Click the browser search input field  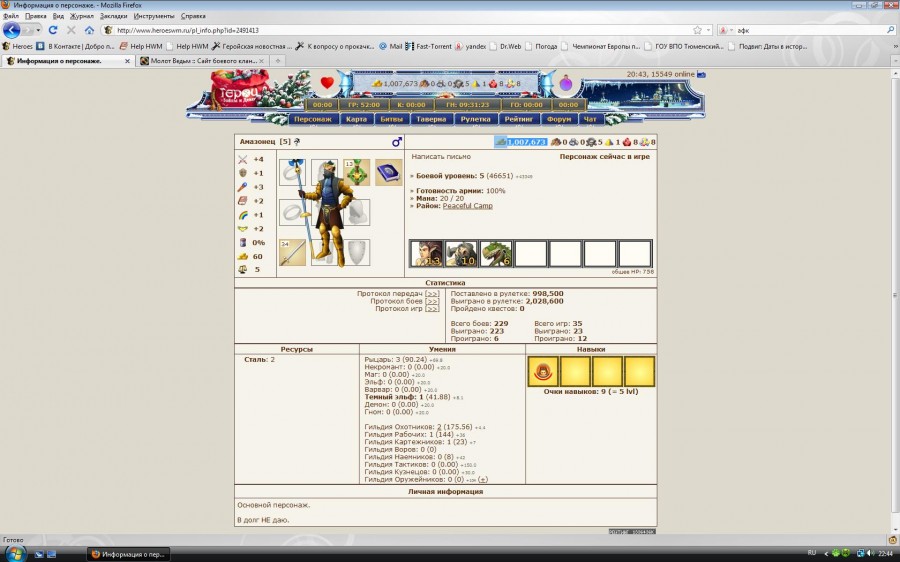[x=809, y=30]
